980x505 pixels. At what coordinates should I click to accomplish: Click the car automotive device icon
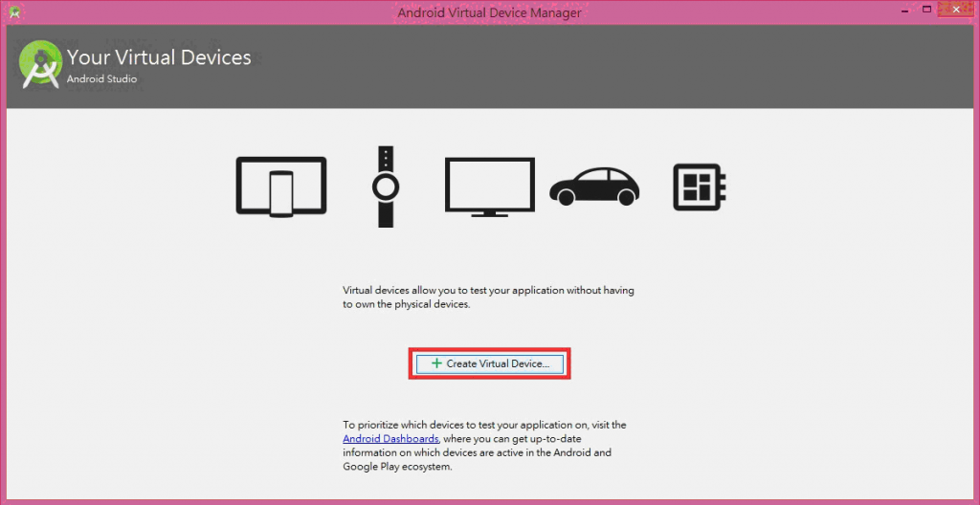(594, 187)
